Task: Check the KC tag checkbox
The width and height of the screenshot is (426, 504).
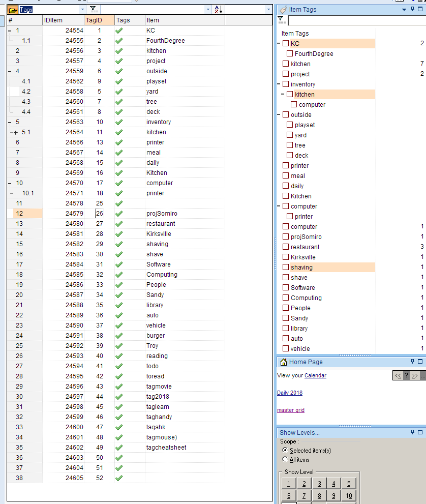Action: pyautogui.click(x=286, y=43)
